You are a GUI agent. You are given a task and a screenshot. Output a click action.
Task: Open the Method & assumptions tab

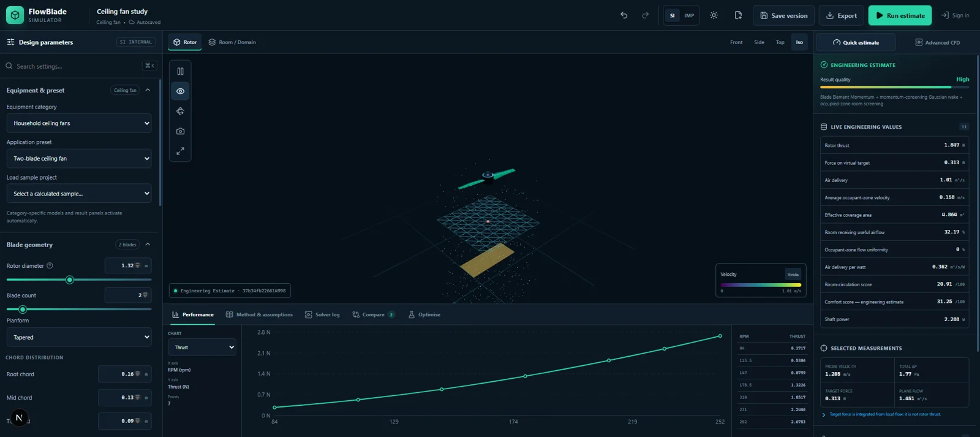[259, 315]
